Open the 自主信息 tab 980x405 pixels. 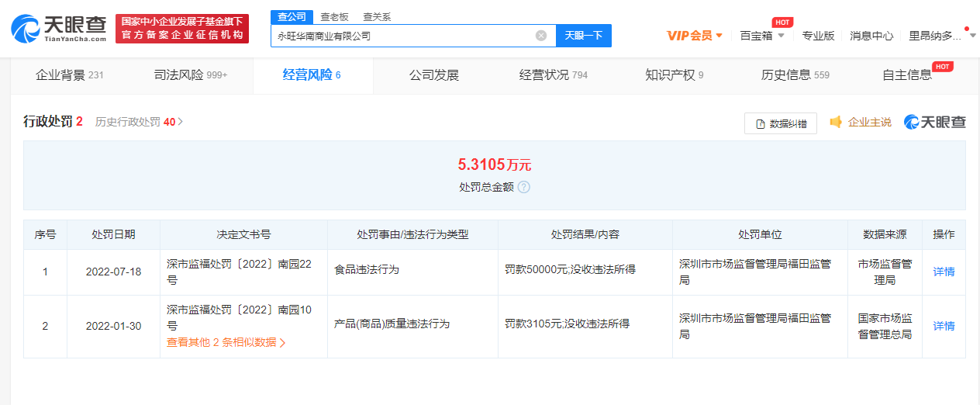[x=907, y=75]
